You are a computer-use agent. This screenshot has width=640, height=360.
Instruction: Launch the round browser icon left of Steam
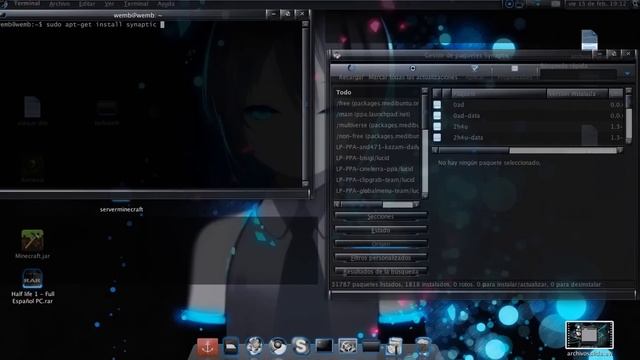255,346
